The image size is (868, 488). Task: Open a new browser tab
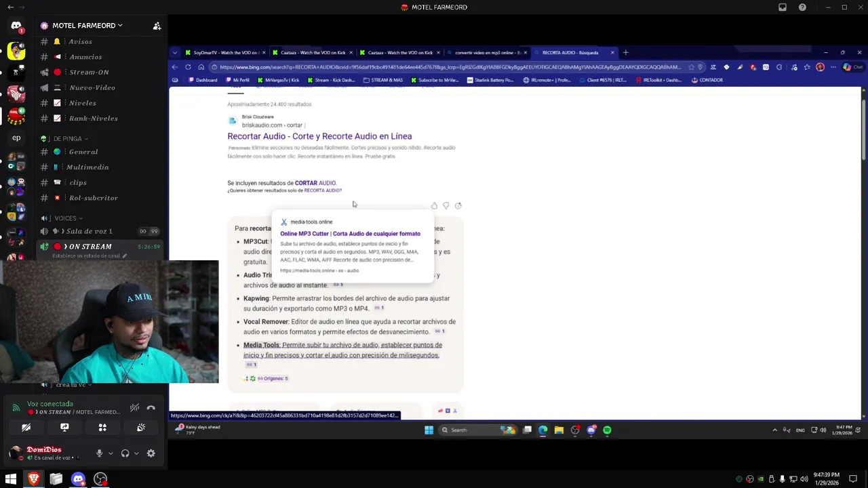[625, 52]
